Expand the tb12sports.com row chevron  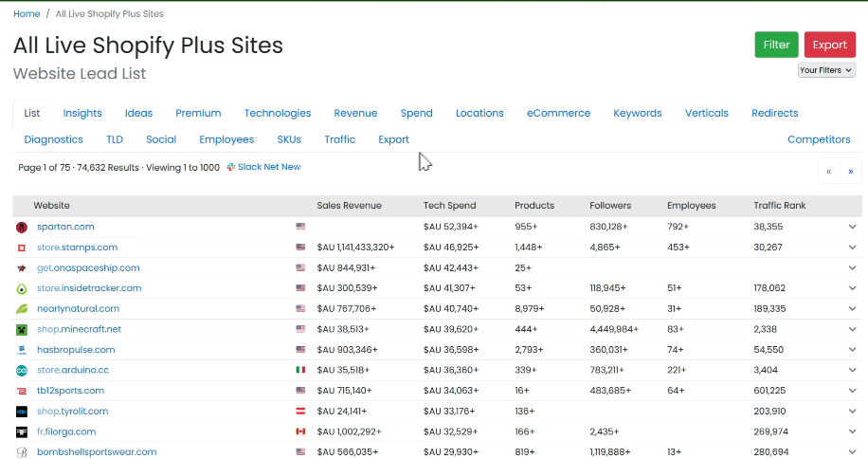(x=853, y=391)
